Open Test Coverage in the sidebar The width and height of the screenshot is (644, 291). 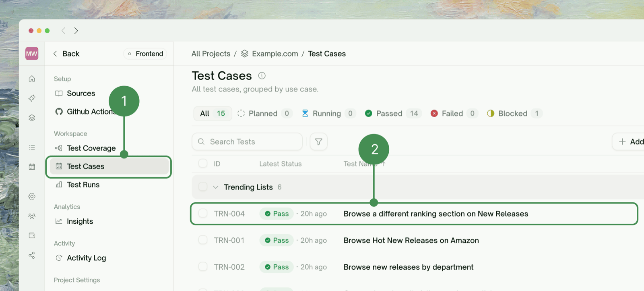click(x=85, y=148)
